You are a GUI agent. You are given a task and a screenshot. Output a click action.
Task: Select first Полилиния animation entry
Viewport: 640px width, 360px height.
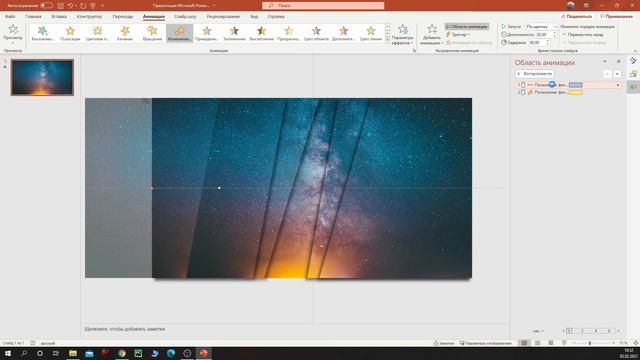(x=569, y=85)
